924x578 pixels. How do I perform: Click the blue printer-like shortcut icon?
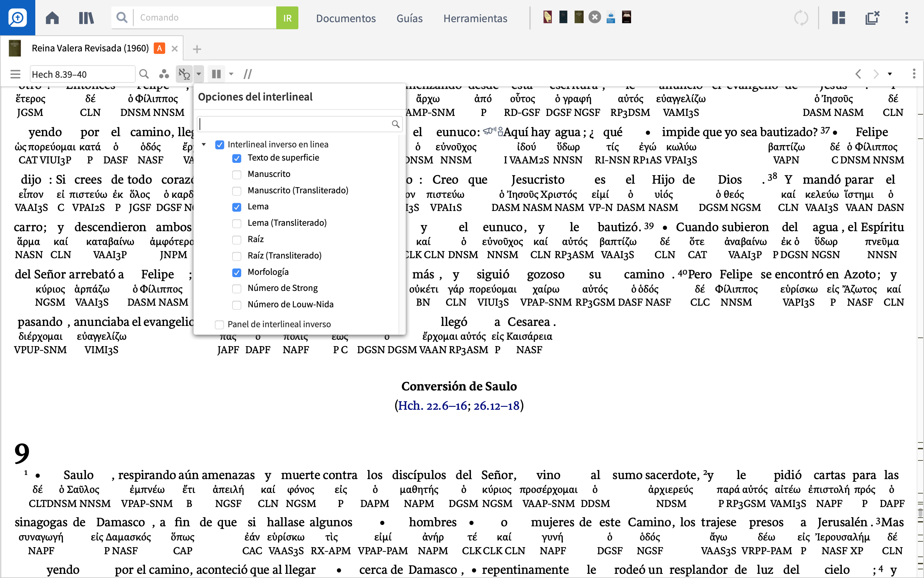[x=611, y=17]
